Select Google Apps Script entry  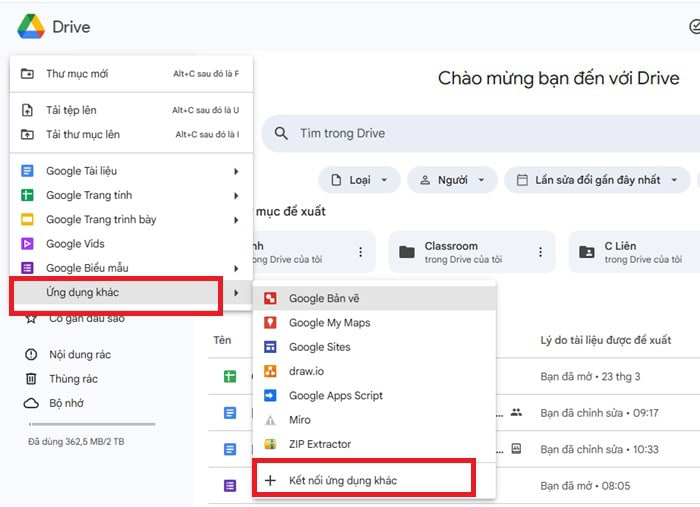(x=374, y=395)
